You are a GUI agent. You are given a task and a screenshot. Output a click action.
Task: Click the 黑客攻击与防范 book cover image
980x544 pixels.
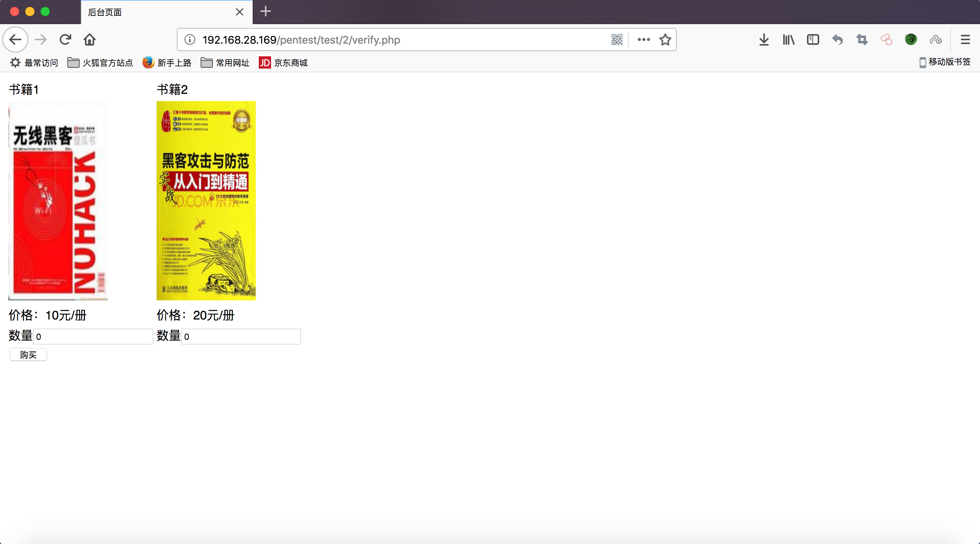pyautogui.click(x=206, y=200)
